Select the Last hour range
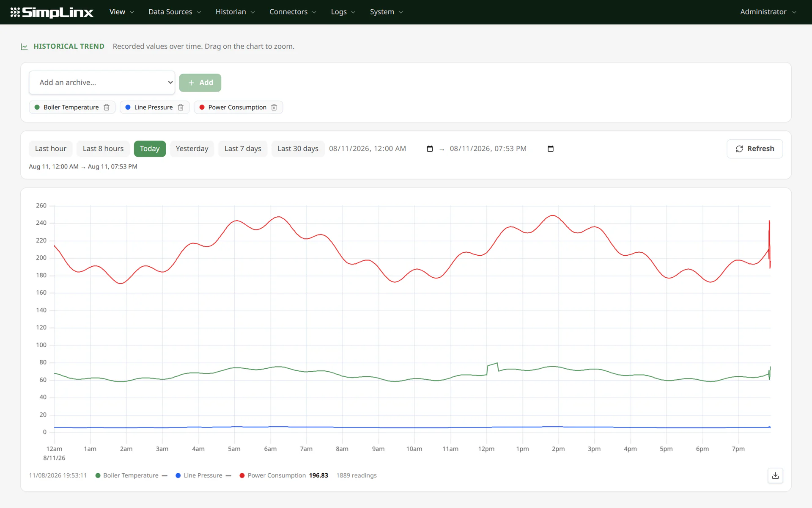The width and height of the screenshot is (812, 508). tap(51, 149)
